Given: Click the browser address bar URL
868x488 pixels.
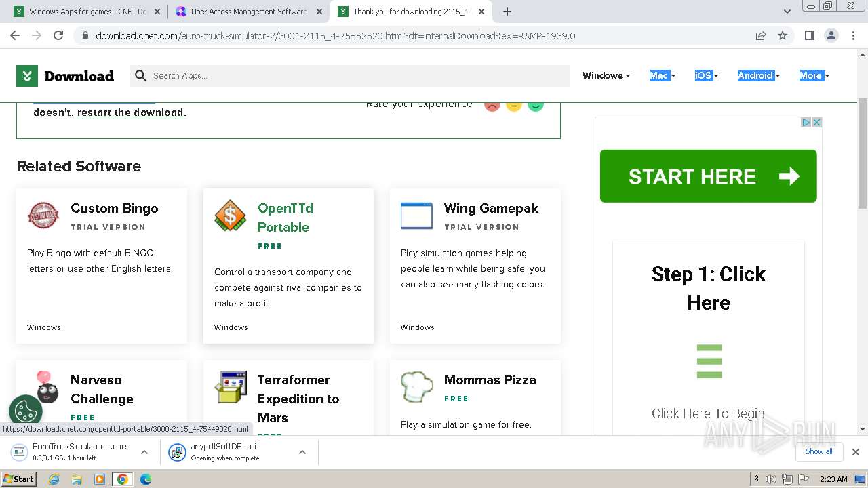Looking at the screenshot, I should [x=335, y=36].
